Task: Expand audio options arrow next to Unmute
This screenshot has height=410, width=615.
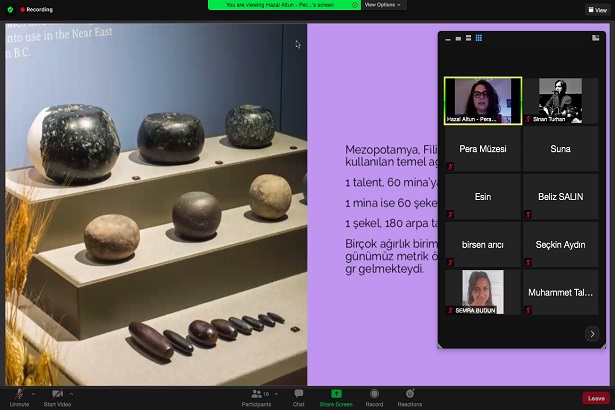Action: (x=33, y=393)
